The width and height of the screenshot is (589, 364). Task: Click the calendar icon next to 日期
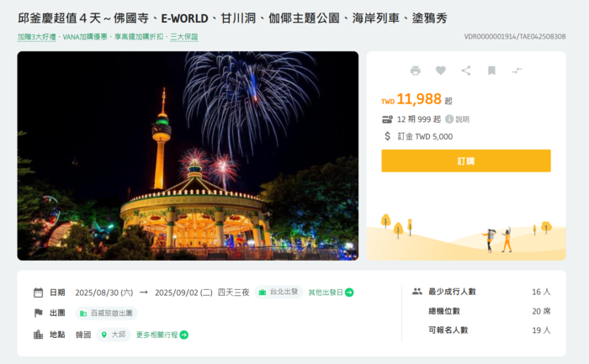tap(39, 293)
